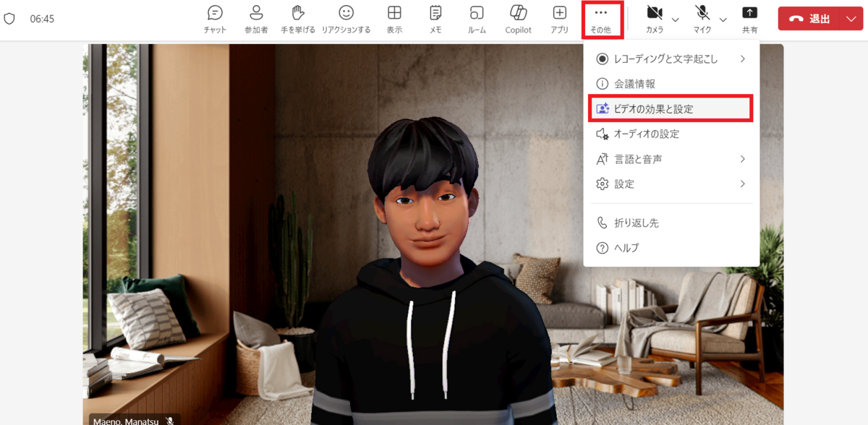Expand chevron next to レコーディングと文字起こし

[743, 59]
